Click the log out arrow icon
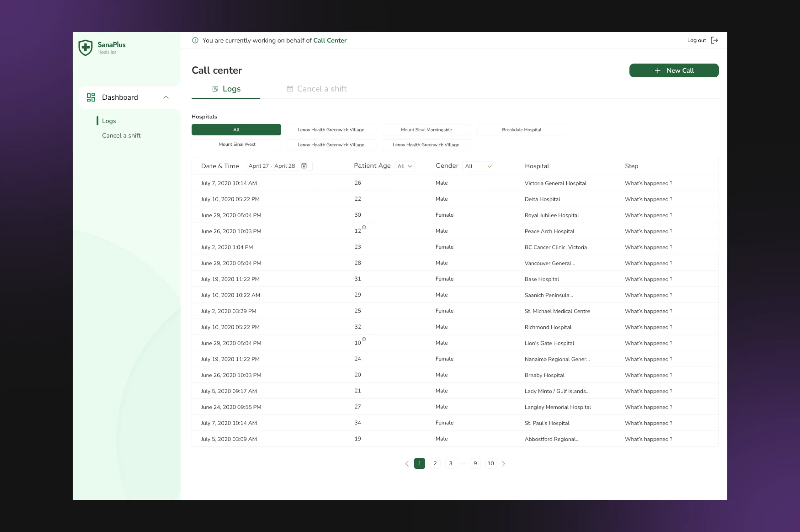This screenshot has width=800, height=532. [x=714, y=40]
